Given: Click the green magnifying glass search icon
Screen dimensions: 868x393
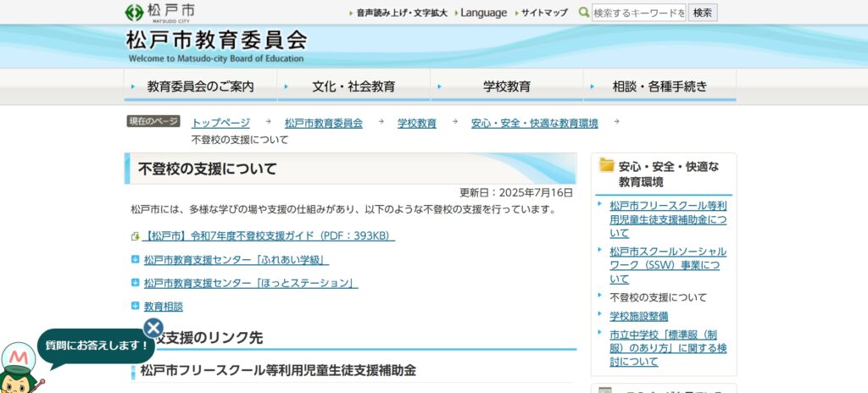Looking at the screenshot, I should pyautogui.click(x=583, y=13).
